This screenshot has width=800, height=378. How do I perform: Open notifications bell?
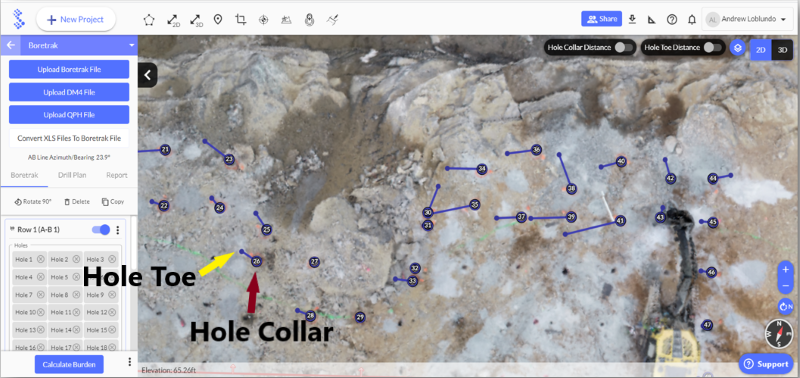tap(692, 20)
